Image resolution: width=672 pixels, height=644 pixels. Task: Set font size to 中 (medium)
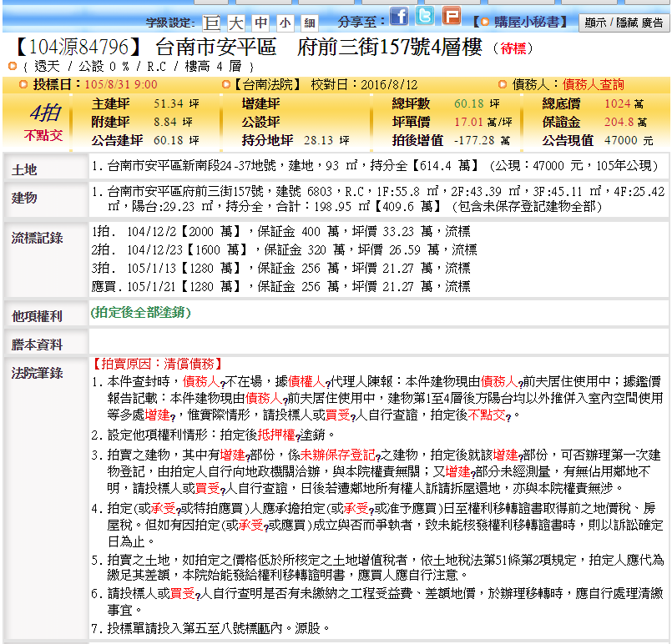[x=260, y=23]
